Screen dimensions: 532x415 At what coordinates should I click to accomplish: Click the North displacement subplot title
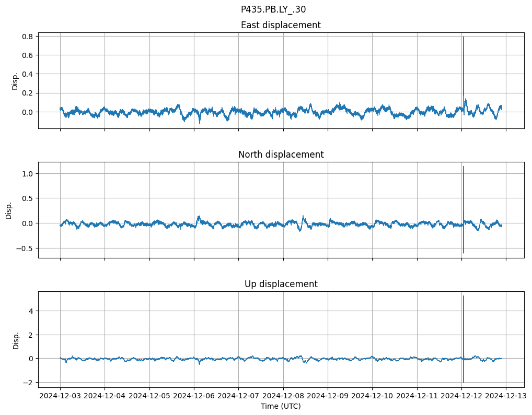(281, 155)
